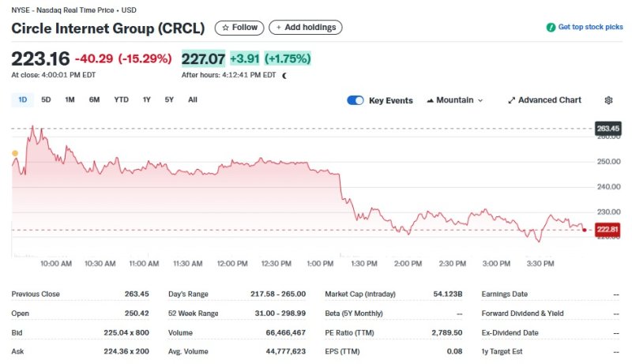
Task: Click the Get top stock picks badge icon
Action: pyautogui.click(x=551, y=28)
